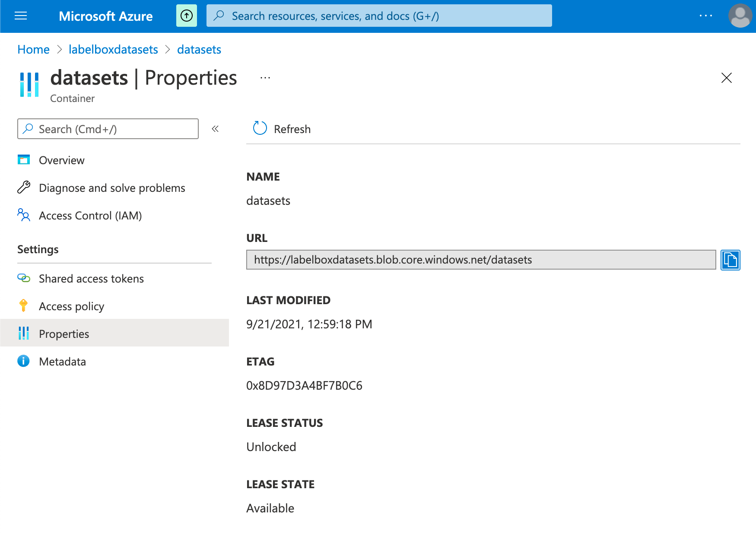The width and height of the screenshot is (756, 534).
Task: Click the Shared access tokens link icon
Action: [x=24, y=278]
